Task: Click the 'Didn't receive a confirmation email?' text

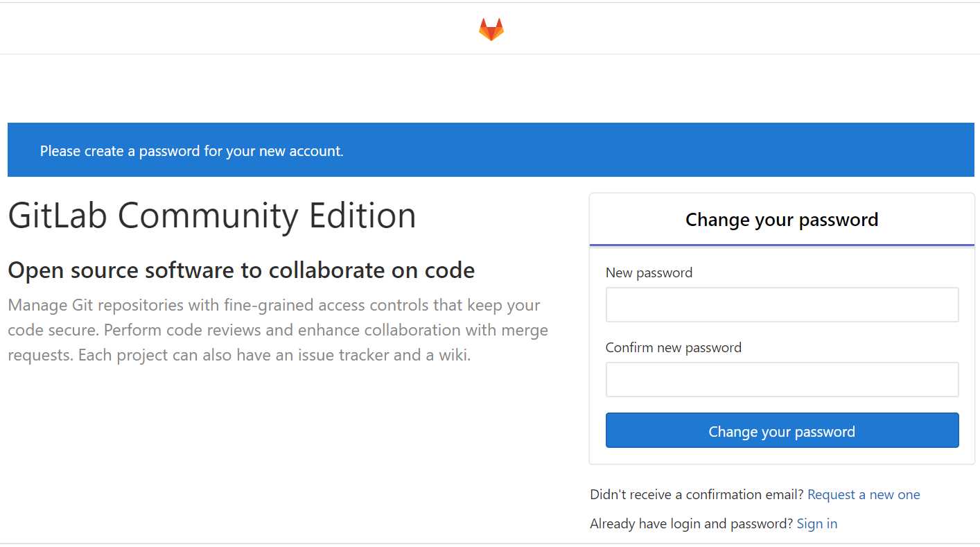Action: pos(697,494)
